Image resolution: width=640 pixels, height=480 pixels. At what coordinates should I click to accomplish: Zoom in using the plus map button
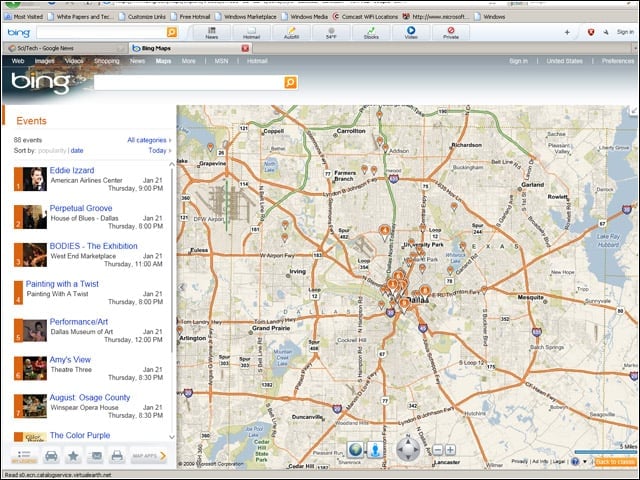coord(450,450)
